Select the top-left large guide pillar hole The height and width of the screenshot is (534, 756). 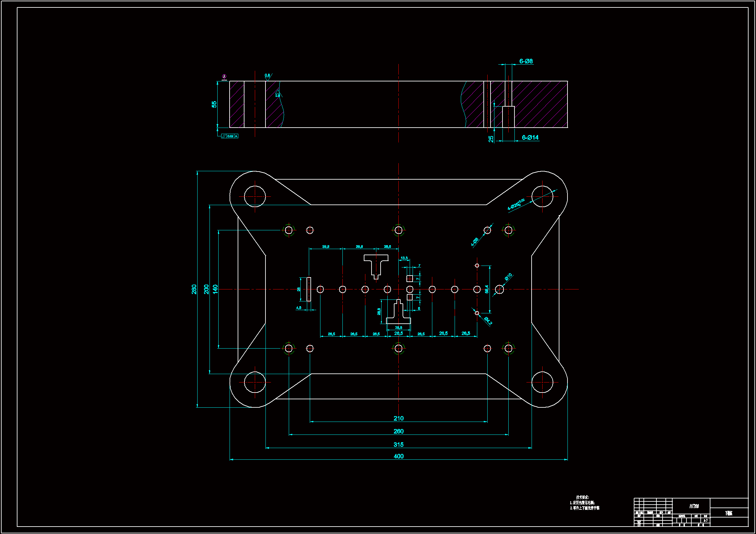[254, 196]
